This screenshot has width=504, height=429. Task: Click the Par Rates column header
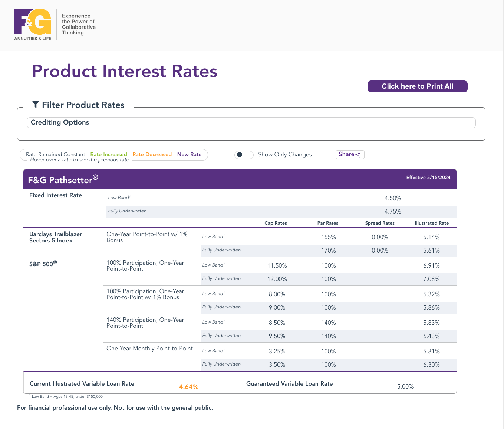pyautogui.click(x=328, y=223)
